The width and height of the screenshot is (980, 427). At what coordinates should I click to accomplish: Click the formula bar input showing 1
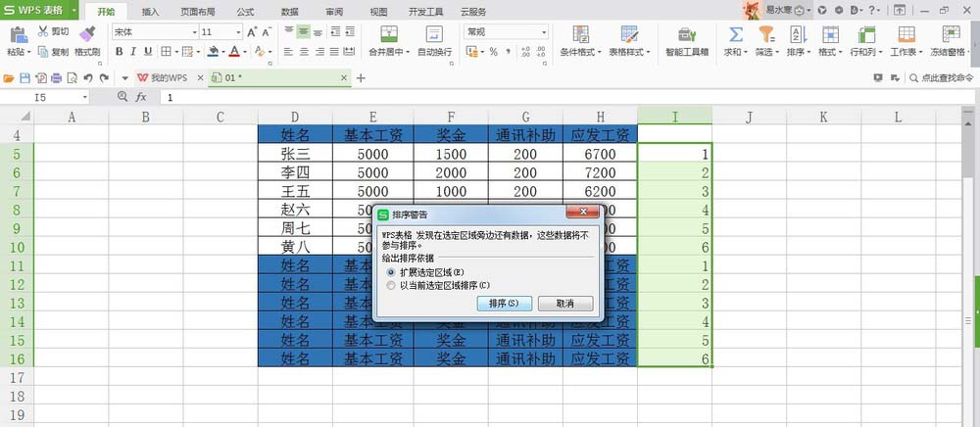pos(567,97)
